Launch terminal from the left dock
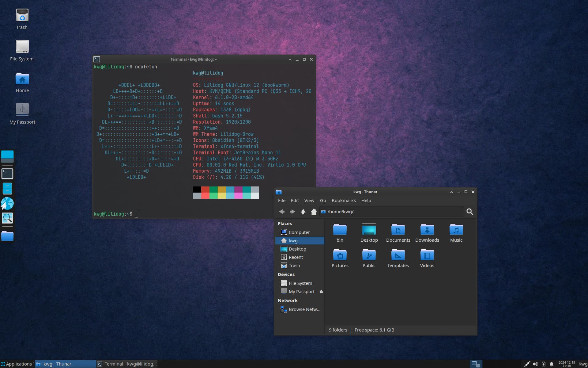Screen dimensions: 588x368 [7, 174]
